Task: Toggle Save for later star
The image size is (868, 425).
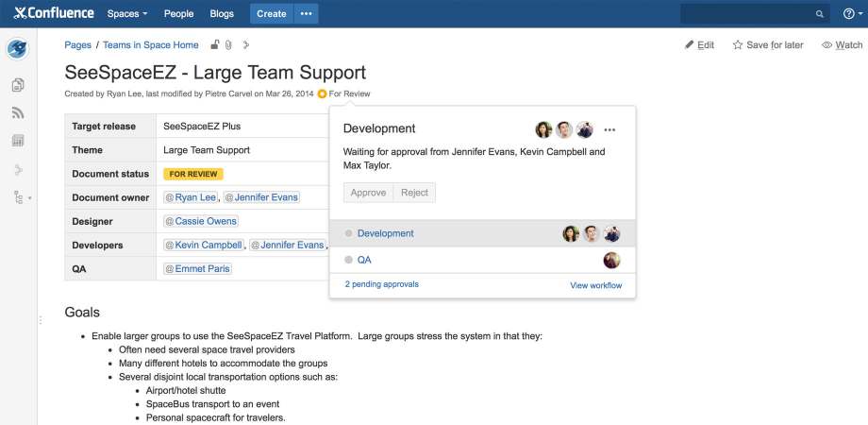Action: click(768, 44)
